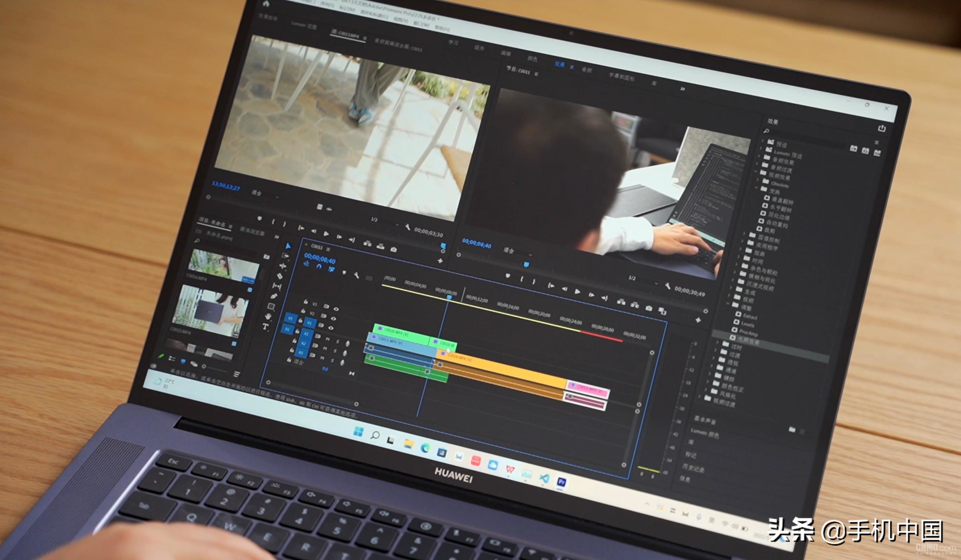Switch to the 颜色 workspace tab
This screenshot has height=560, width=961.
pos(532,59)
